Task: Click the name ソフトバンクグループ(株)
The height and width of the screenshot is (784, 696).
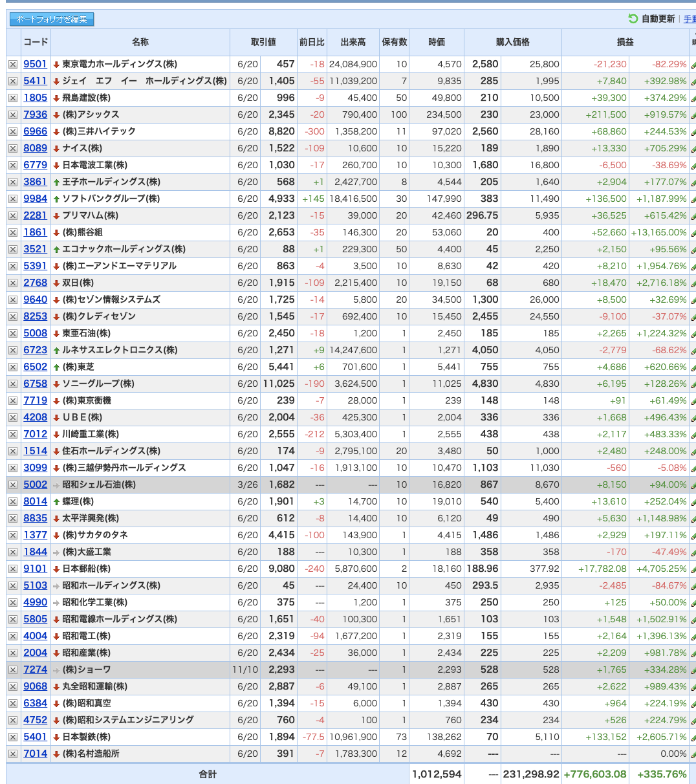Action: (111, 199)
